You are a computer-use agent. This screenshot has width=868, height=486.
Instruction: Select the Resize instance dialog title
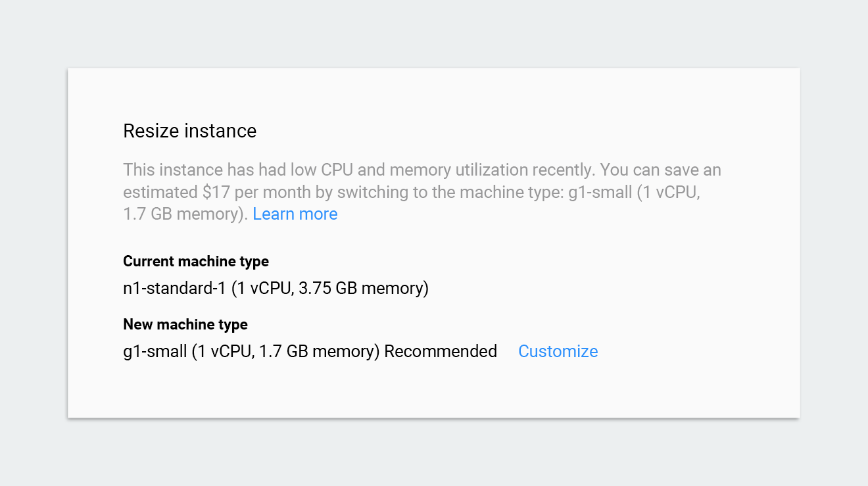click(189, 131)
